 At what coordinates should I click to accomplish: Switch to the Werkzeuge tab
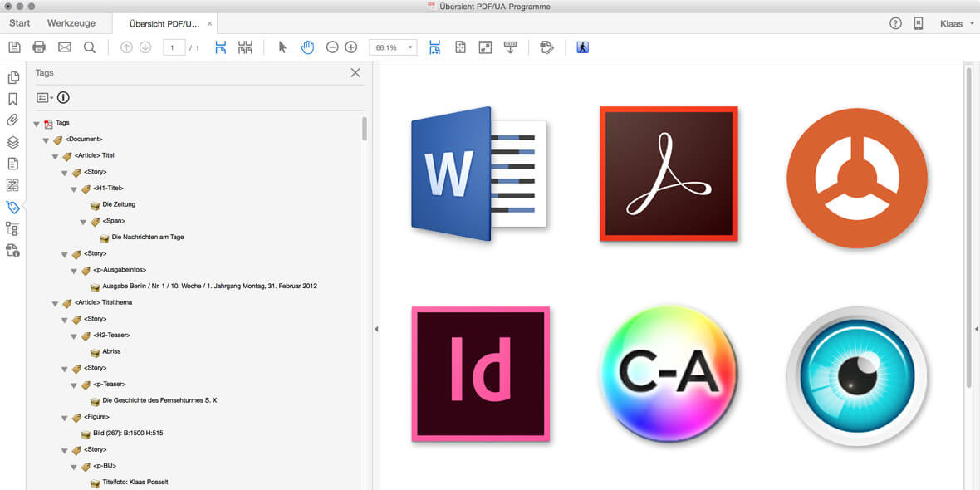71,24
